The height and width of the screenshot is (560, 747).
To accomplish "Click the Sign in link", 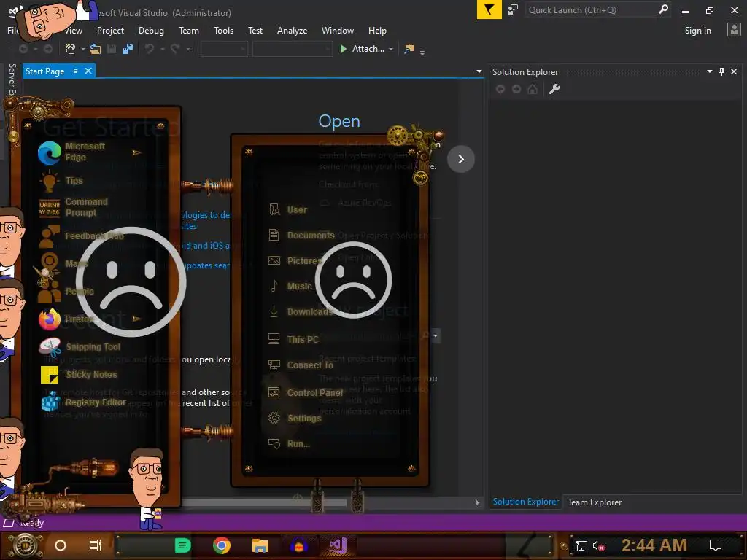I will coord(697,31).
